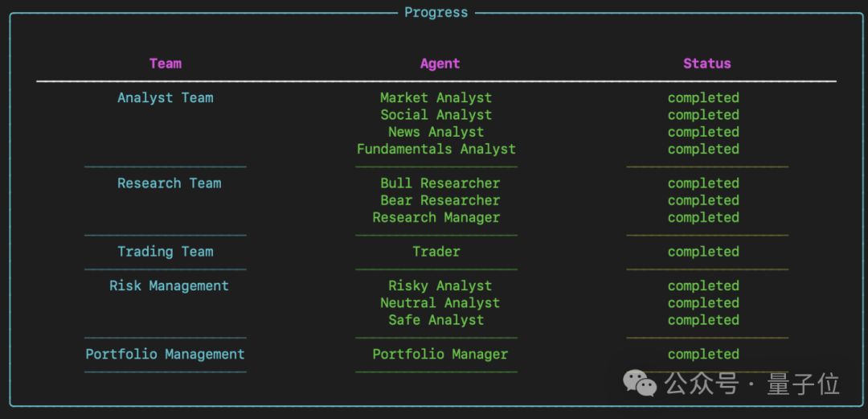Click the Trading Team label

coord(166,252)
